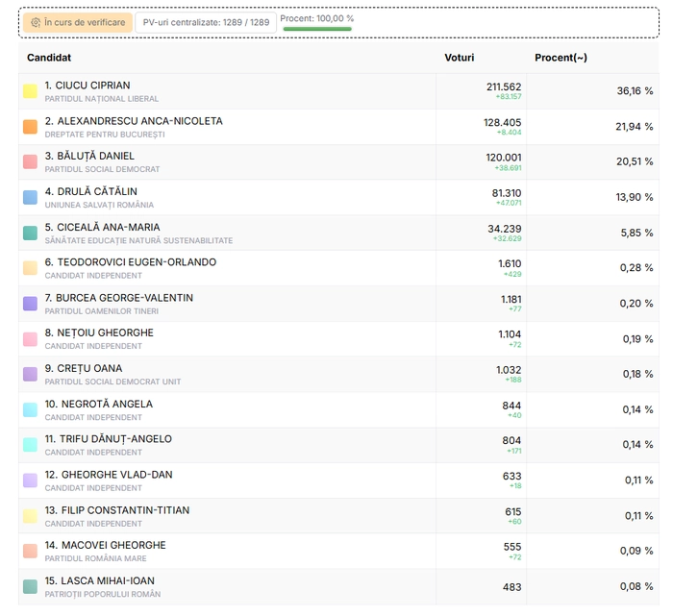Click the gear icon beside În curs de verificare
The width and height of the screenshot is (673, 616).
[x=36, y=22]
